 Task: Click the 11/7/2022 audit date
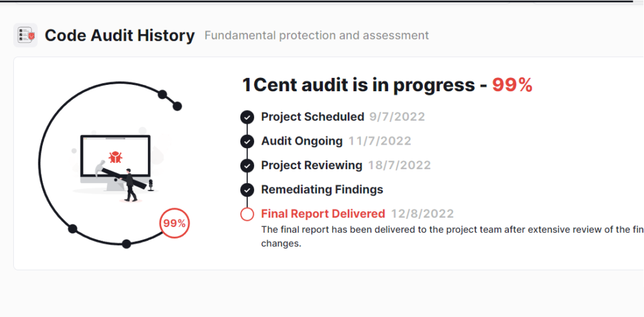pos(379,141)
